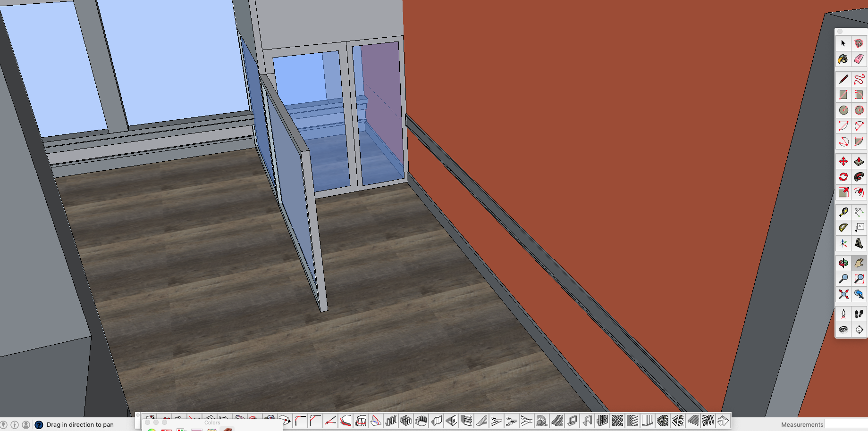
Task: Select the Zoom magnifier tool
Action: pos(843,279)
